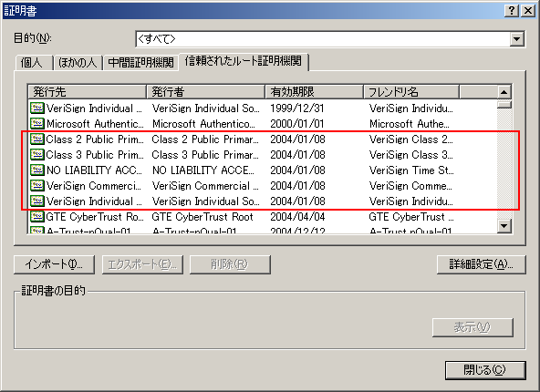
Task: Click certificate icon for VeriSign Individual 1999/12/31 row
Action: pyautogui.click(x=36, y=108)
